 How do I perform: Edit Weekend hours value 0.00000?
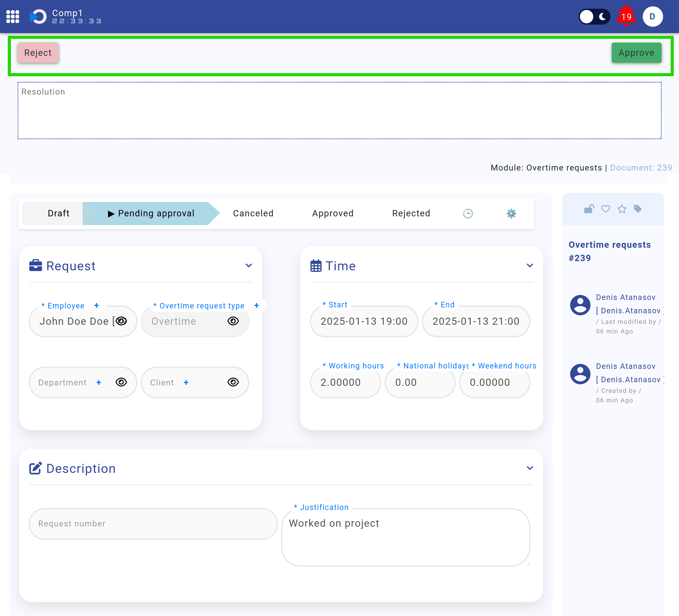pyautogui.click(x=494, y=382)
